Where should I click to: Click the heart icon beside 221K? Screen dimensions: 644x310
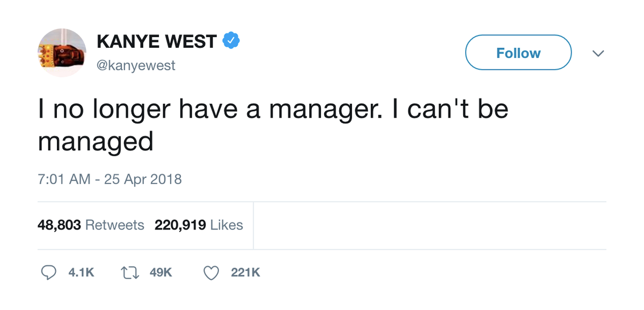click(x=210, y=272)
